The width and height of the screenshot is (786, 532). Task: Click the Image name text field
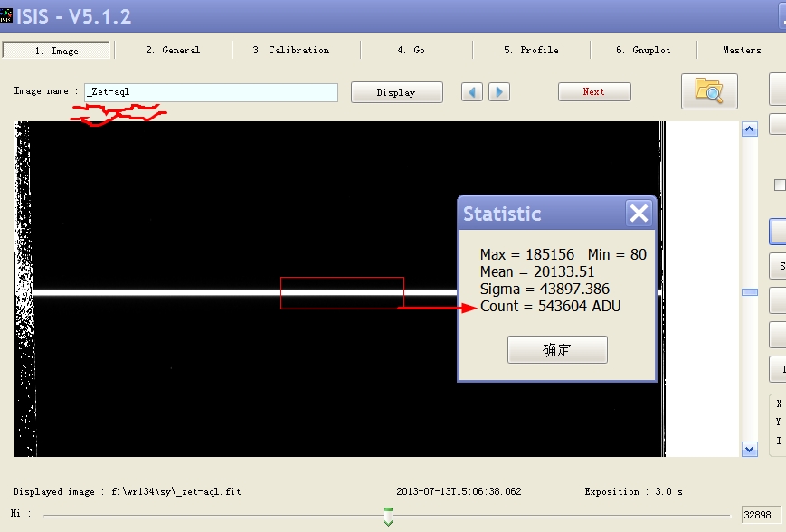211,92
